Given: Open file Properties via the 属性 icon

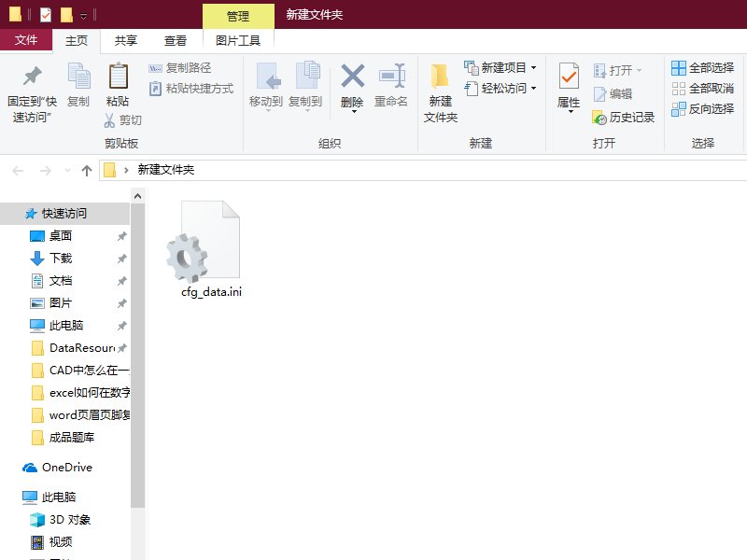Looking at the screenshot, I should point(570,89).
